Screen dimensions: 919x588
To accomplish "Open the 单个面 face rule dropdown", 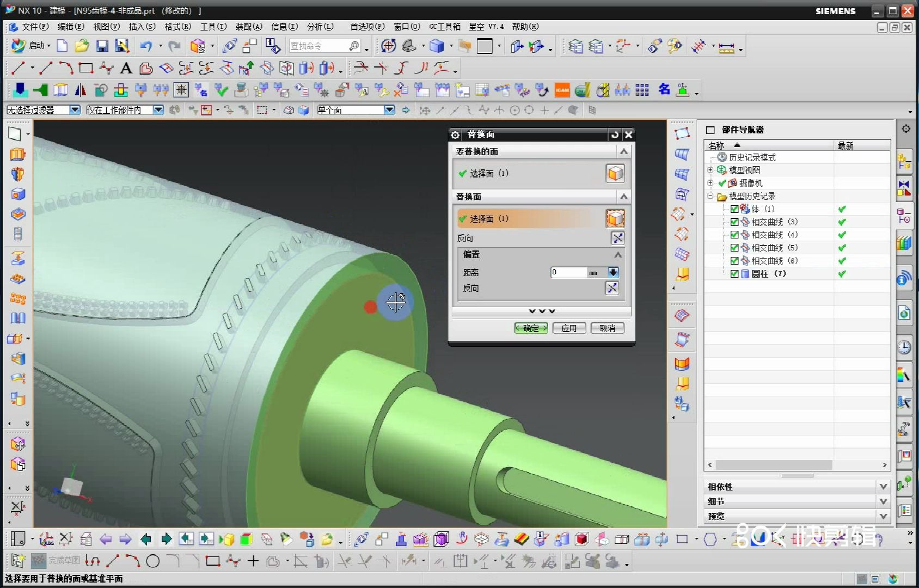I will [x=389, y=110].
